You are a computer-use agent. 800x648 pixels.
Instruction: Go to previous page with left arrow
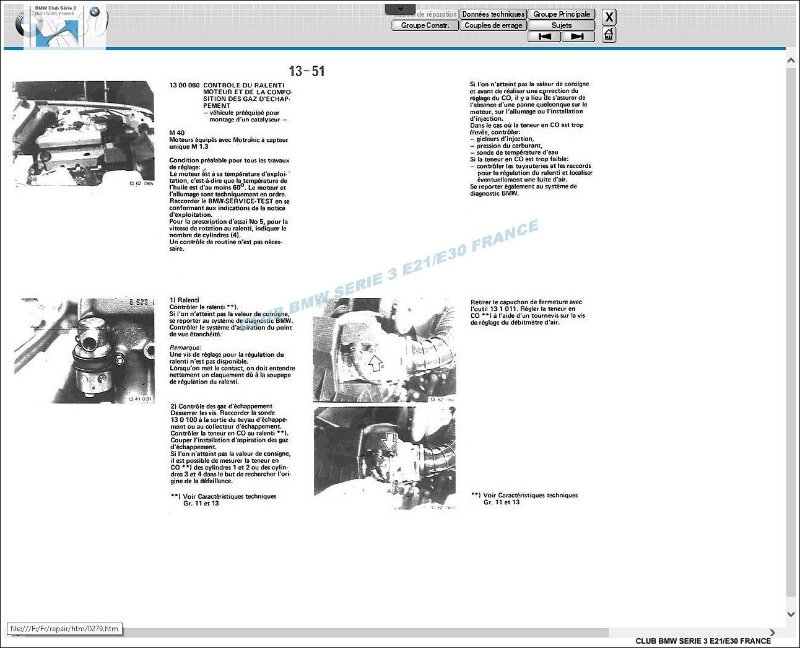click(x=543, y=37)
